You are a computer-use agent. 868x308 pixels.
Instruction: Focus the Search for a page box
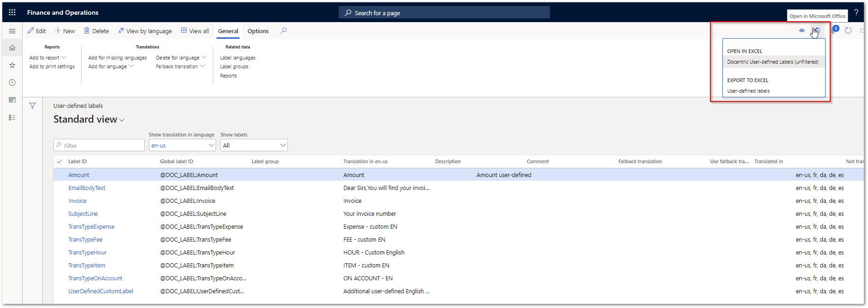(x=444, y=13)
